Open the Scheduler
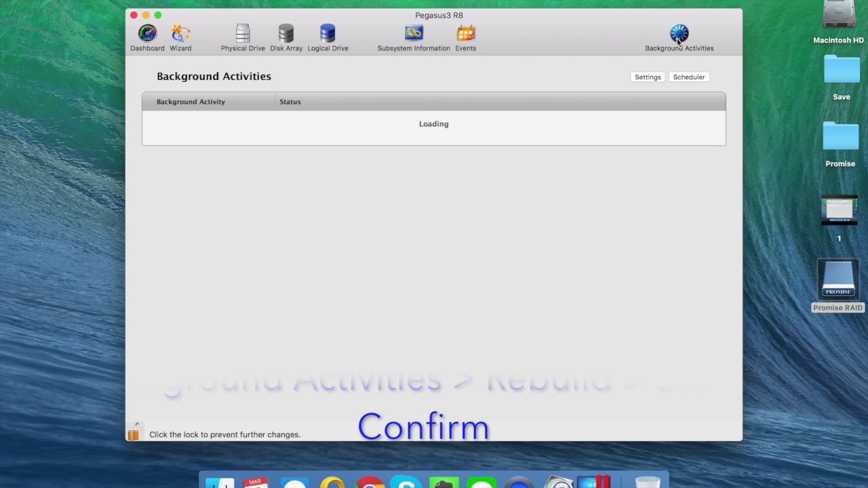The height and width of the screenshot is (488, 868). tap(689, 77)
